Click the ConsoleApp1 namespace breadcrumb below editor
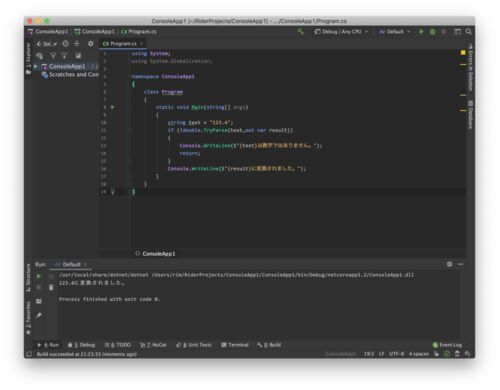The height and width of the screenshot is (390, 500). (x=155, y=254)
